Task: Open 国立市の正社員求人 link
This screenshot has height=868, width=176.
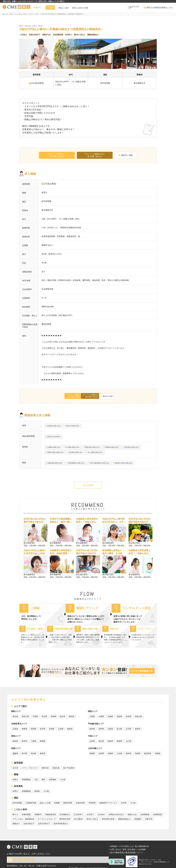Action: click(x=53, y=437)
